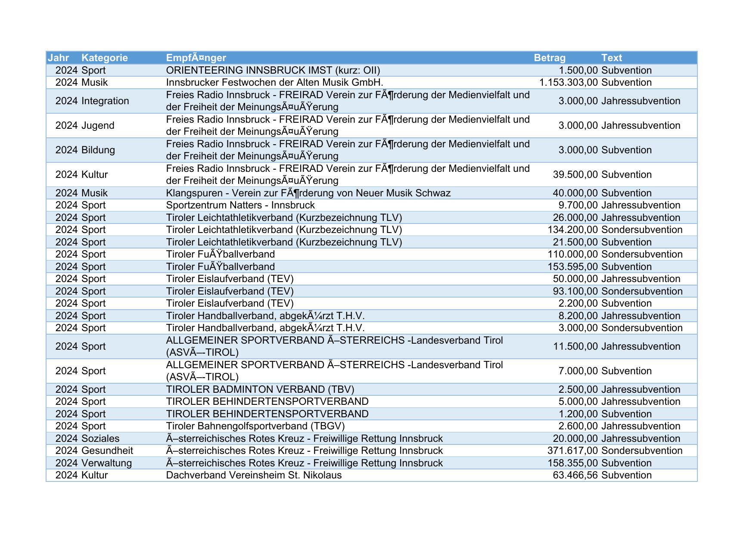Click the Integration category cell
Screen dimensions: 756x534
(105, 101)
